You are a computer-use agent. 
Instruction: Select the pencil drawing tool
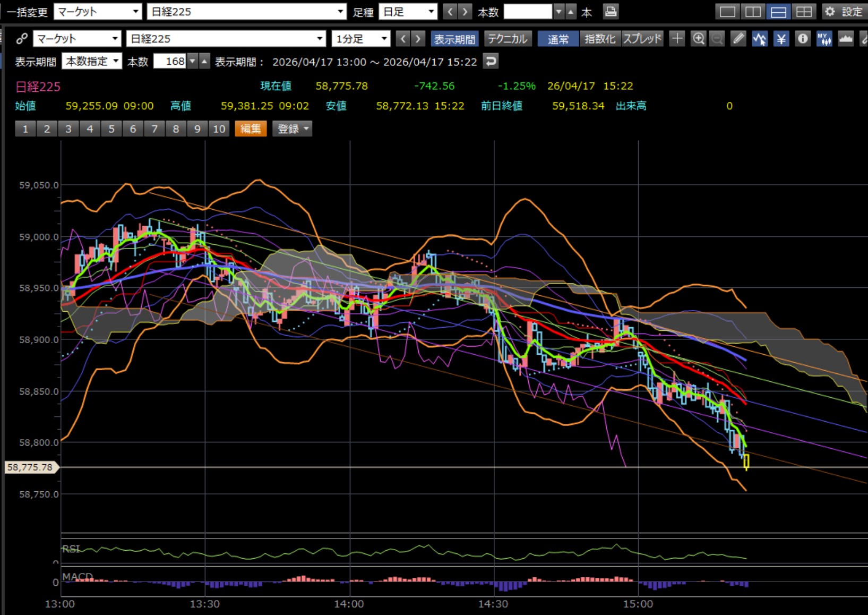pos(738,39)
